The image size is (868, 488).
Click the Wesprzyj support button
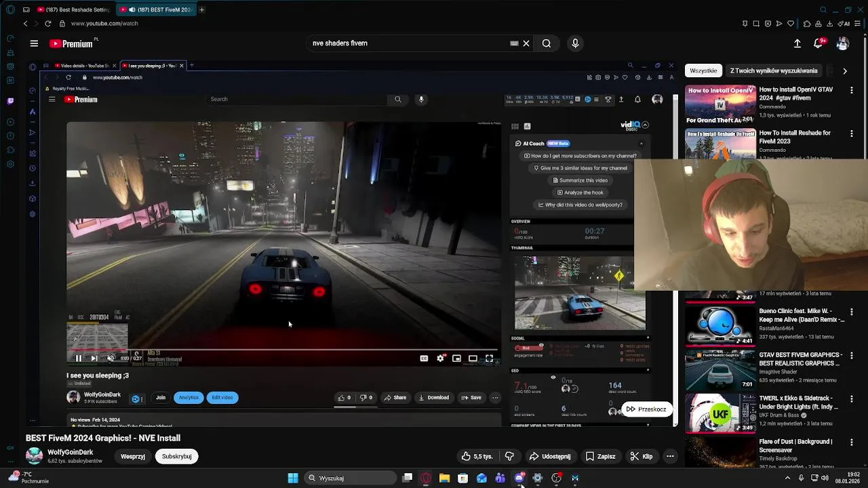[133, 456]
